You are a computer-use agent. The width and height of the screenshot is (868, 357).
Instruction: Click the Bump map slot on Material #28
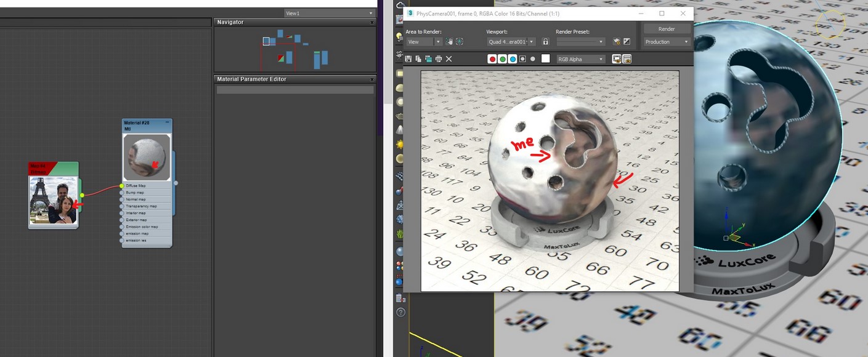pos(136,193)
